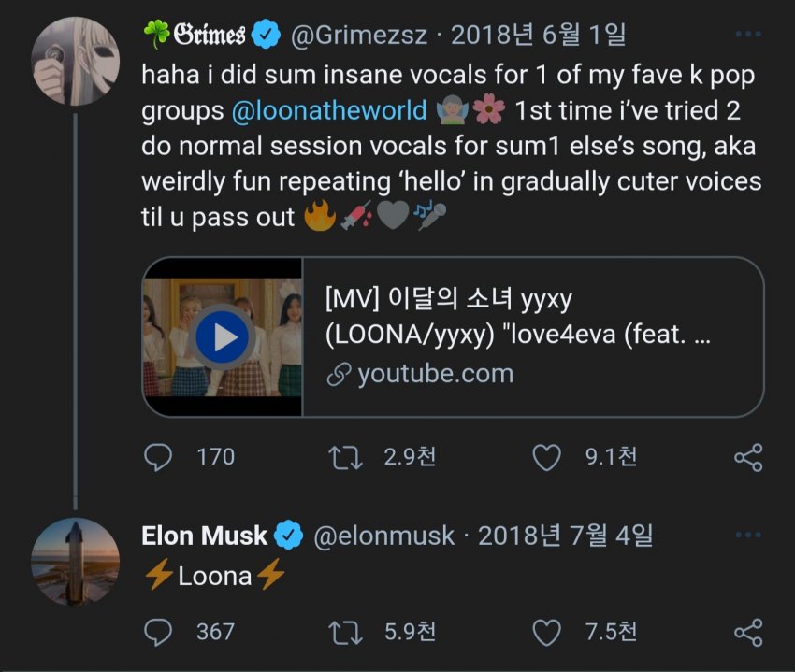795x672 pixels.
Task: Open Grimes profile picture
Action: tap(76, 61)
